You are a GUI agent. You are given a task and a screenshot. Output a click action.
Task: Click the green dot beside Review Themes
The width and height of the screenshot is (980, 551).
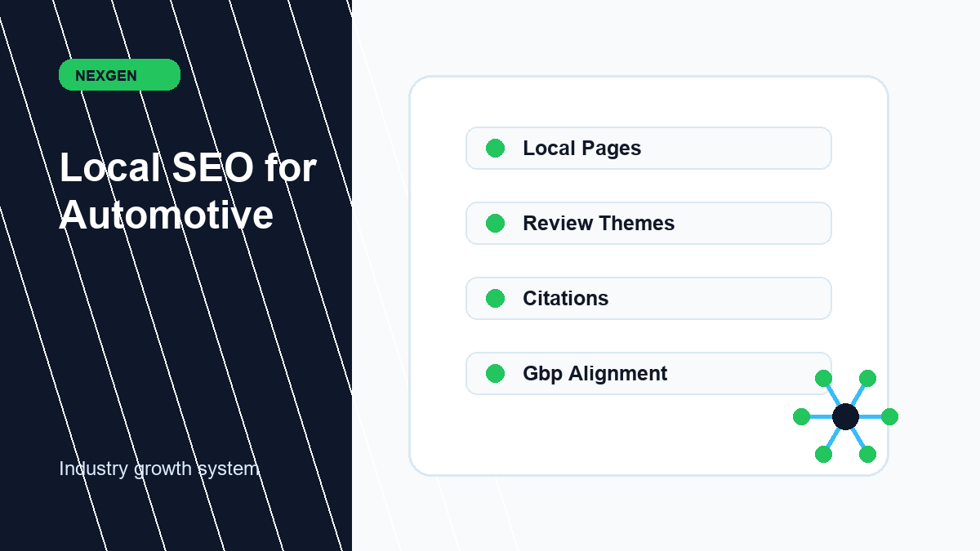pyautogui.click(x=495, y=224)
